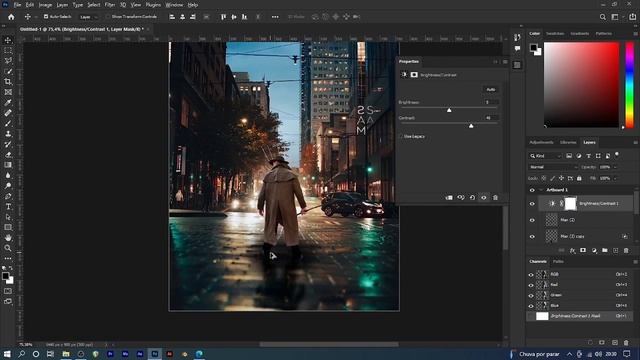Open the layer style fx icon
640x360 pixels.
point(573,250)
